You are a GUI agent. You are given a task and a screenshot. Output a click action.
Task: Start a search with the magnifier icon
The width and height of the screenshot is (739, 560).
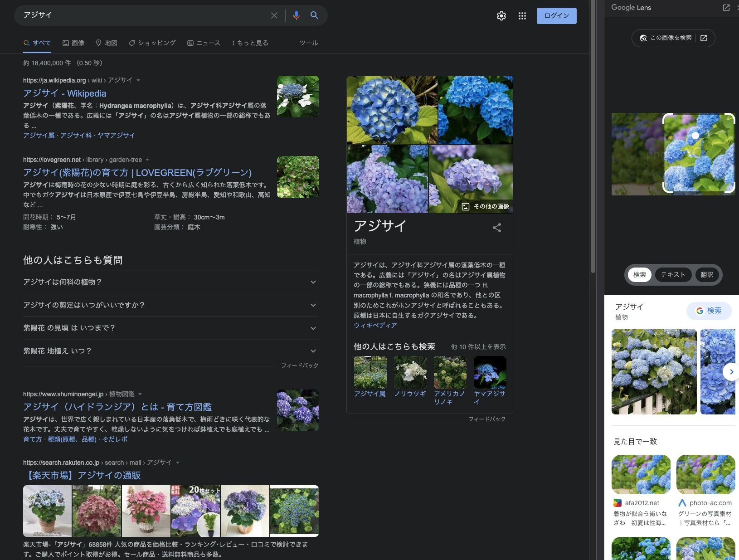314,15
